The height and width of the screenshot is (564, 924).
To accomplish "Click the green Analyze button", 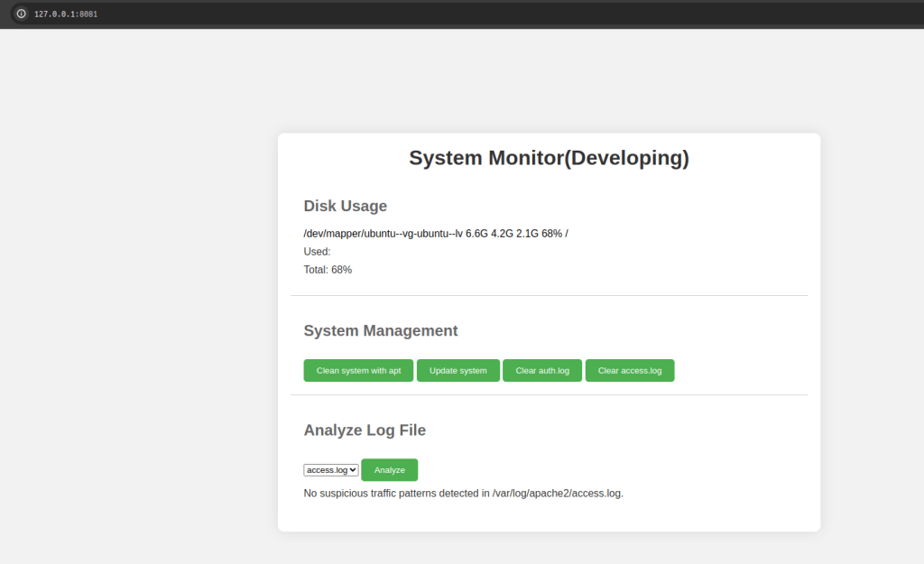I will click(x=389, y=470).
